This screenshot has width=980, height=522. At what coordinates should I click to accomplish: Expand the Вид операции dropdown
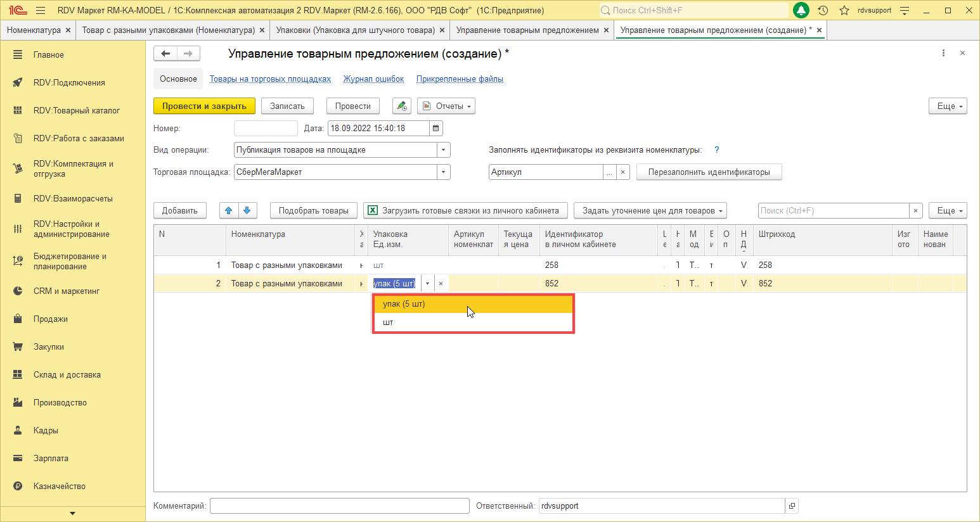click(x=444, y=150)
